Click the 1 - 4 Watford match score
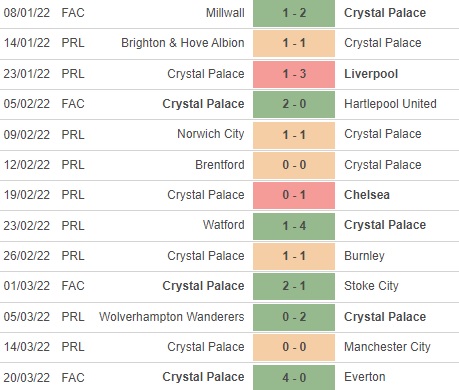Screen dimensions: 459x390 click(294, 226)
